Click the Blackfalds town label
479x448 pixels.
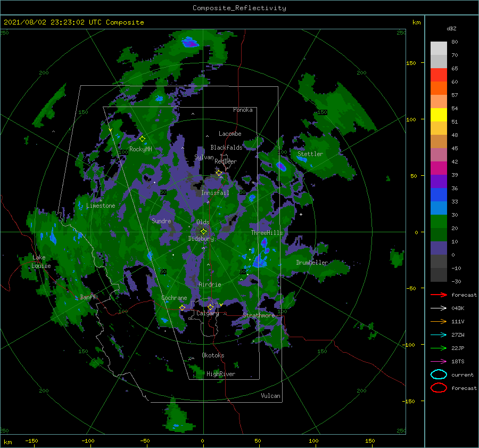[226, 148]
